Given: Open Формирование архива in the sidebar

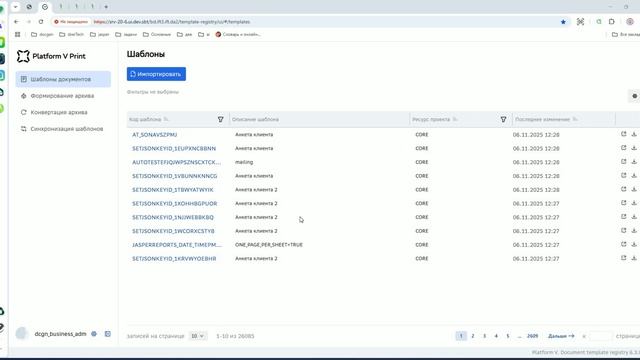Looking at the screenshot, I should pos(63,96).
